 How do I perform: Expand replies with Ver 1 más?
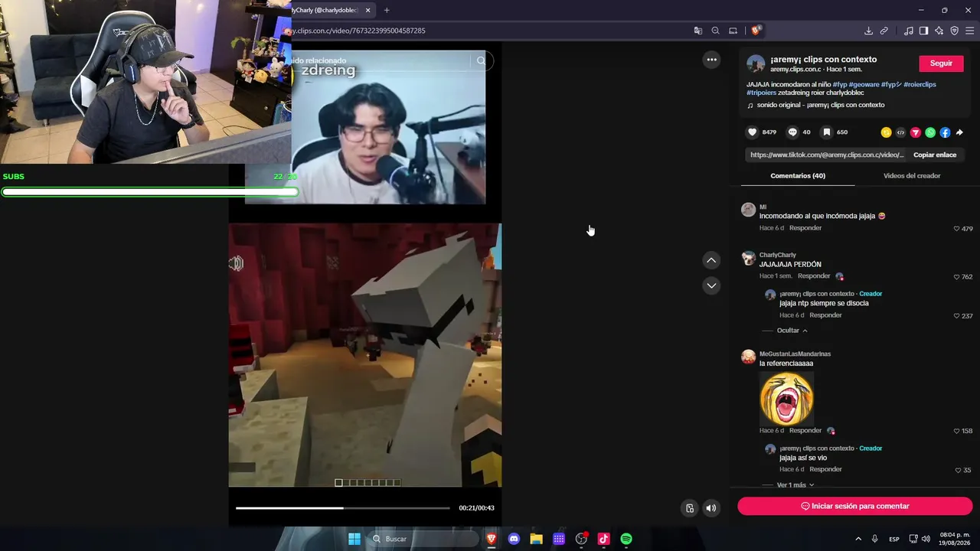(x=795, y=485)
